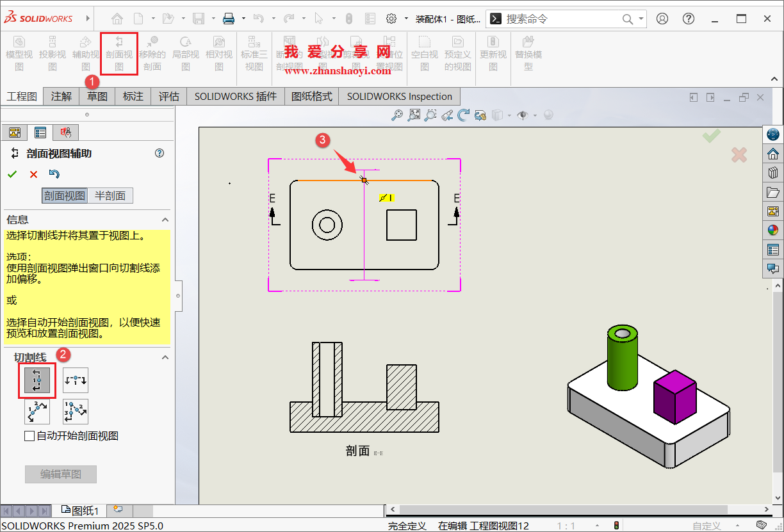The height and width of the screenshot is (532, 784).
Task: Collapse the 信息 section chevron
Action: [x=165, y=220]
